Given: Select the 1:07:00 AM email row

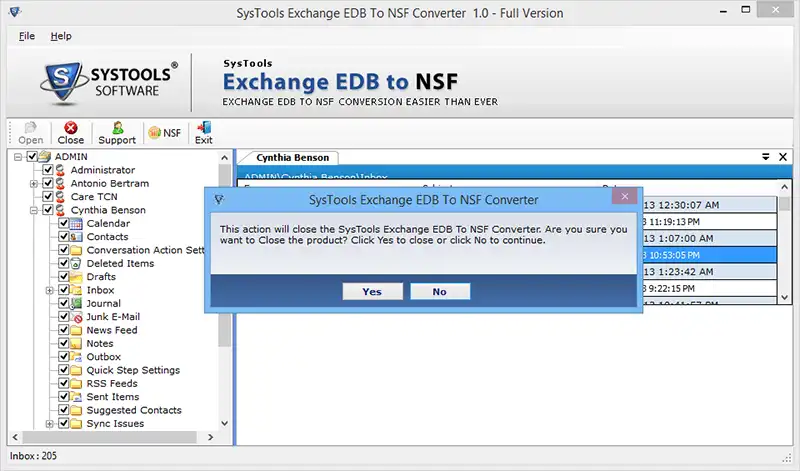Looking at the screenshot, I should pos(709,238).
